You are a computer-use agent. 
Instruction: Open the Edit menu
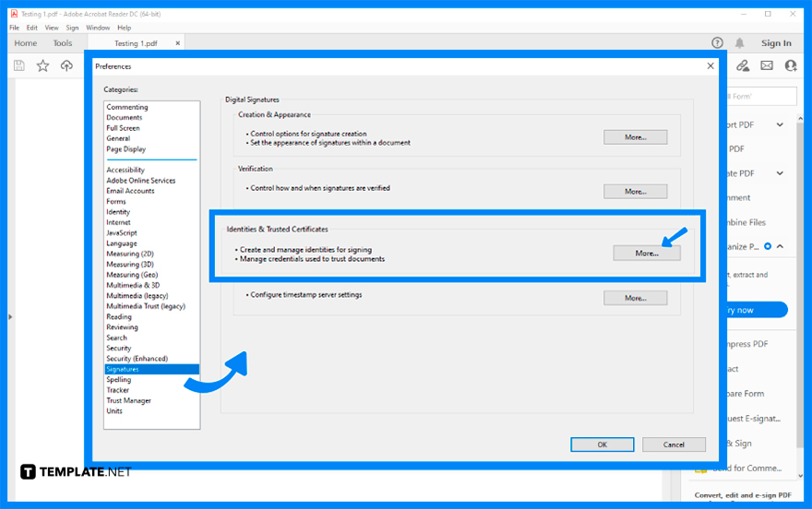(x=32, y=28)
